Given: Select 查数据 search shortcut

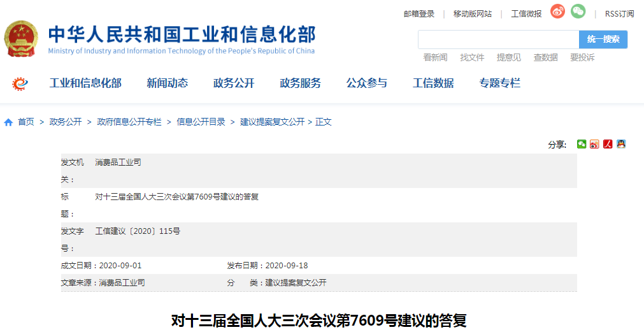Looking at the screenshot, I should pyautogui.click(x=546, y=57).
